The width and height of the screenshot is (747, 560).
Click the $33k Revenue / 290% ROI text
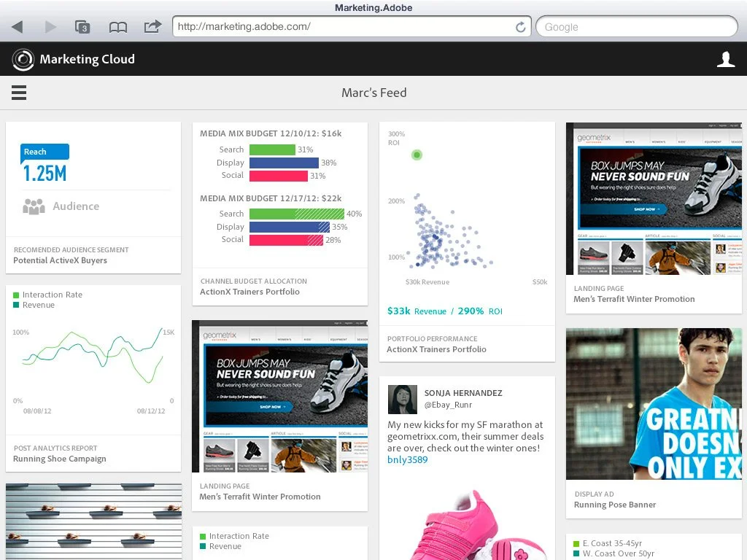pyautogui.click(x=445, y=311)
